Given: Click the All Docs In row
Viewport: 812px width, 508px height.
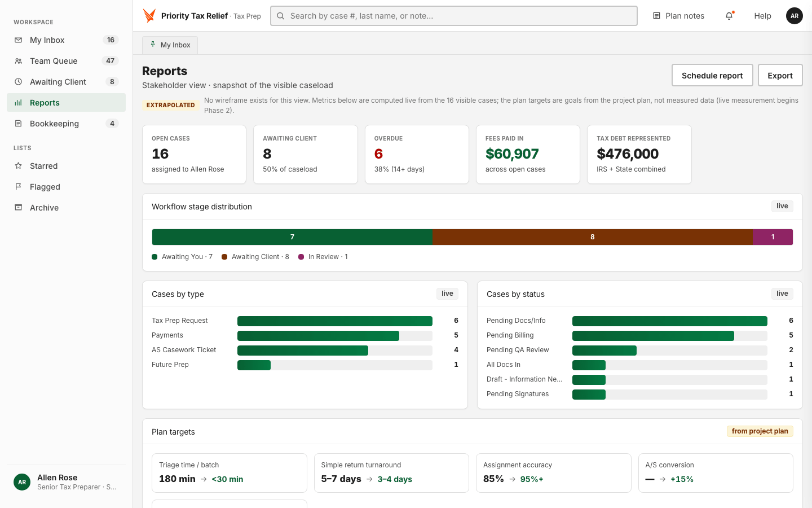Looking at the screenshot, I should 640,365.
